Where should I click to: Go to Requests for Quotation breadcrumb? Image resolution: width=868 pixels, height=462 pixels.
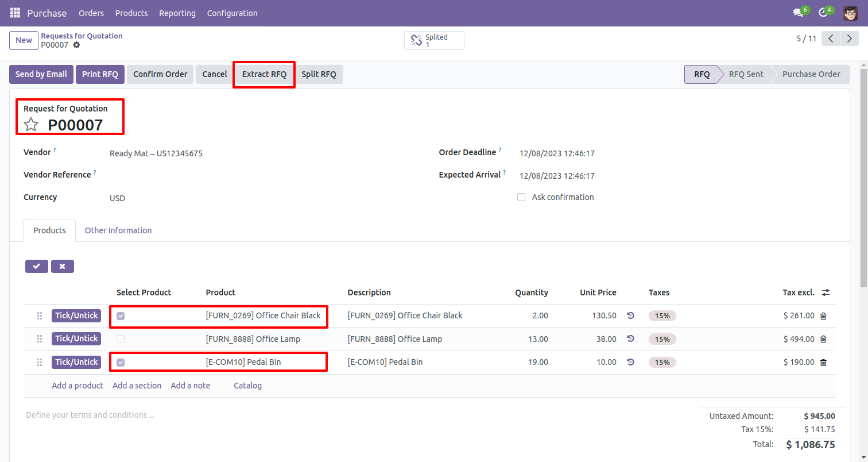[82, 36]
